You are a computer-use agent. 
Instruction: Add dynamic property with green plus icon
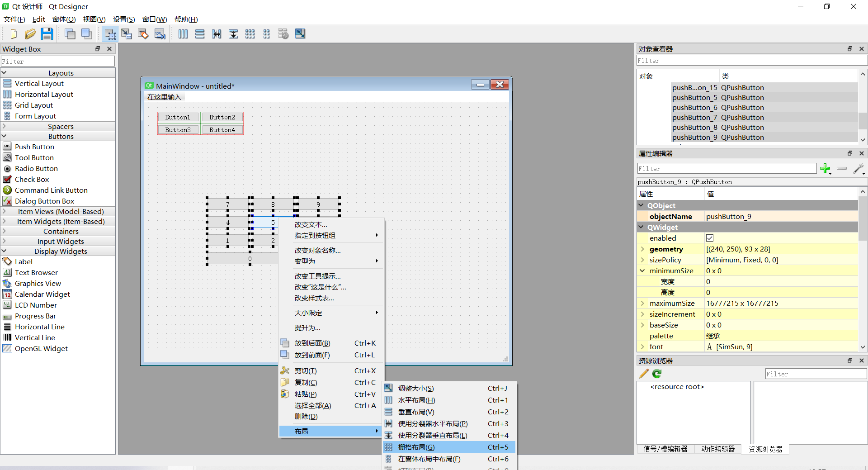[826, 169]
